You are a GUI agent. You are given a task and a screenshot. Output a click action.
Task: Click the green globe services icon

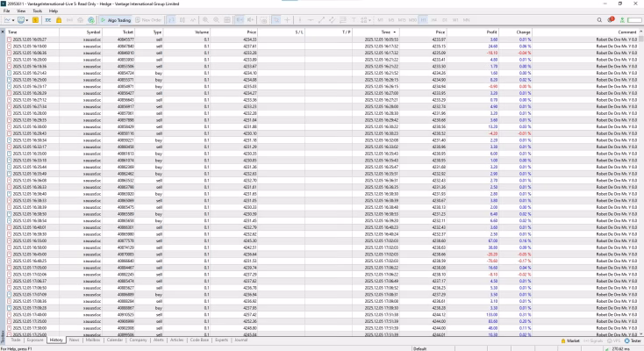tap(90, 19)
